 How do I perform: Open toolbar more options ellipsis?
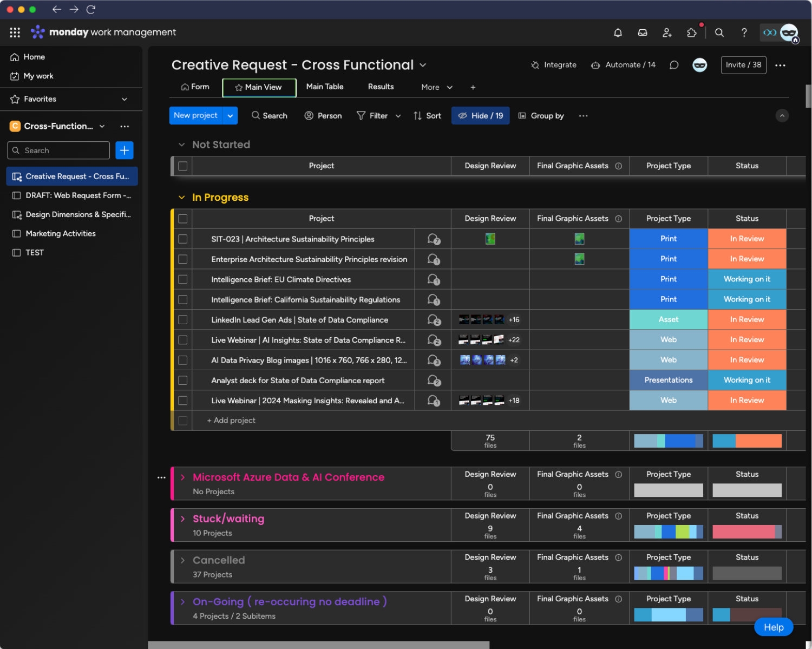click(x=583, y=116)
